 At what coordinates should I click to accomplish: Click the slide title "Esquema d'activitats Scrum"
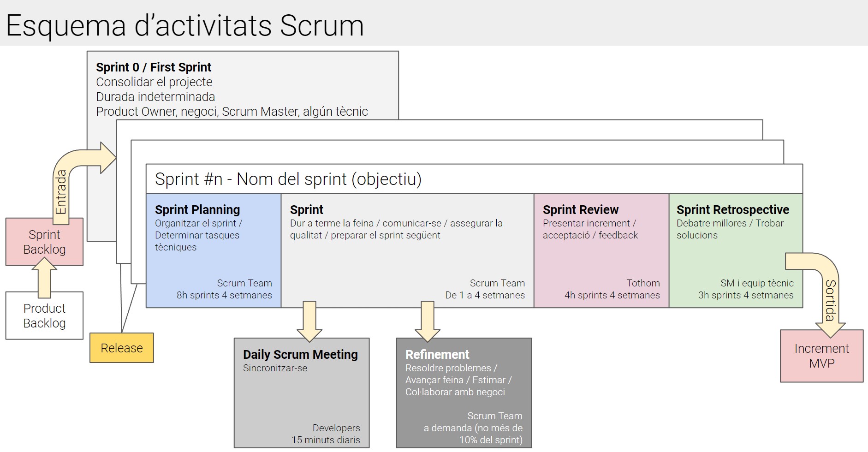pyautogui.click(x=185, y=25)
